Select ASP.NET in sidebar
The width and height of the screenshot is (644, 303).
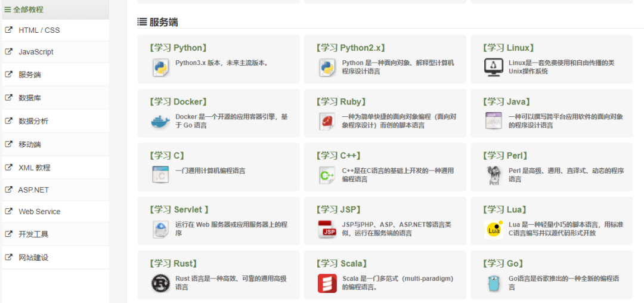pos(55,190)
